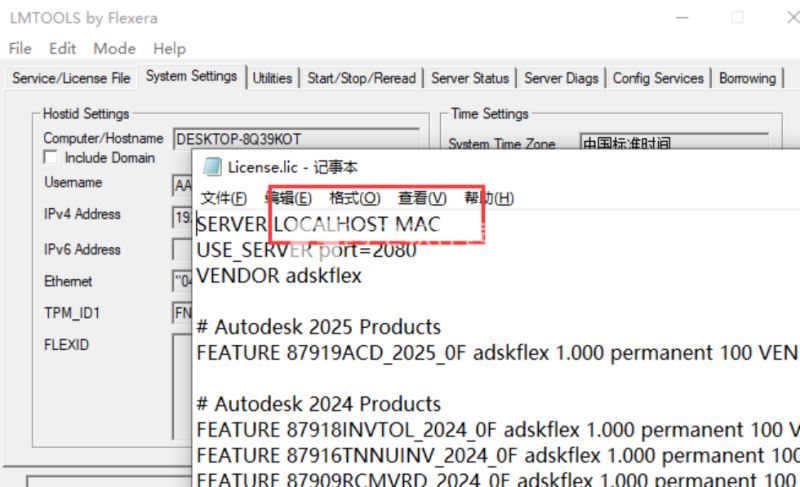The image size is (800, 487).
Task: Click the 'VENDOR adskflex' line
Action: 279,276
